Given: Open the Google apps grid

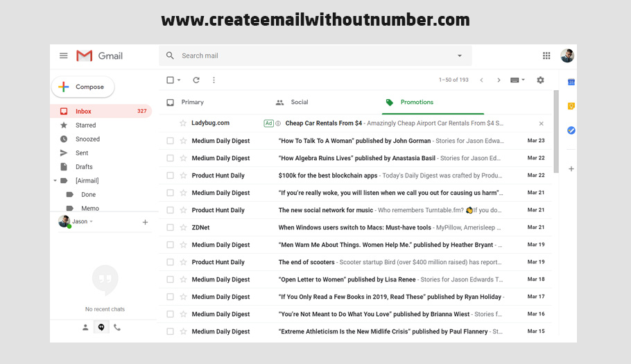Looking at the screenshot, I should pos(546,55).
